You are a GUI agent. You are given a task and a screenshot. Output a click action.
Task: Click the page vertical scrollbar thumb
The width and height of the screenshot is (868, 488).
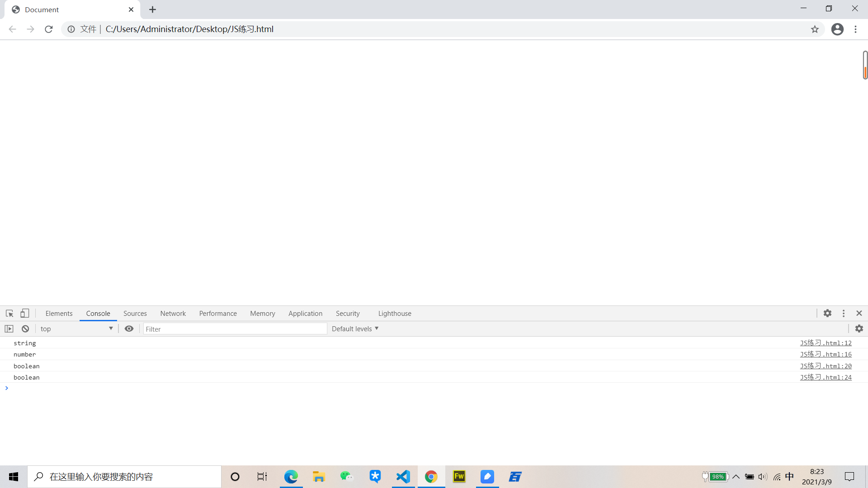(865, 66)
